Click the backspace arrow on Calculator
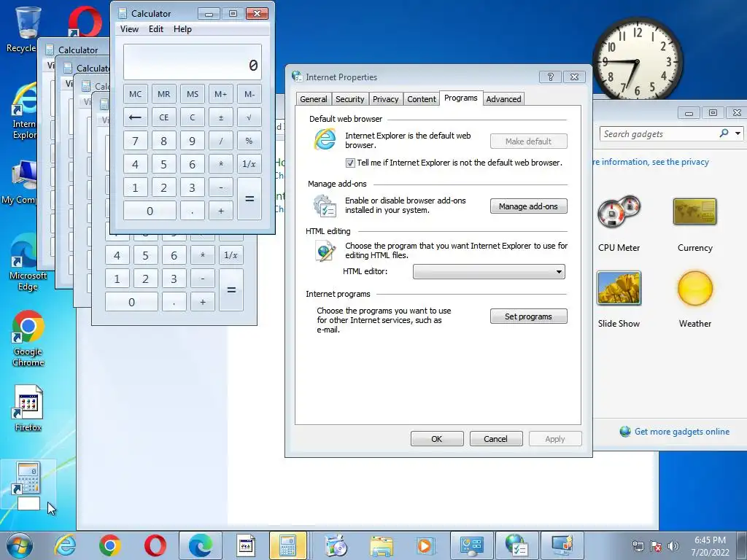Viewport: 747px width, 560px height. 135,117
